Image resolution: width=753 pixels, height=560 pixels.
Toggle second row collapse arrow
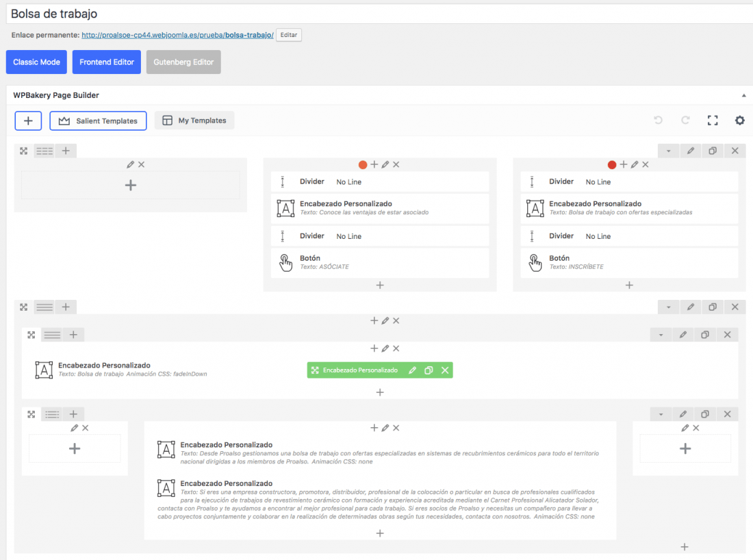[668, 307]
